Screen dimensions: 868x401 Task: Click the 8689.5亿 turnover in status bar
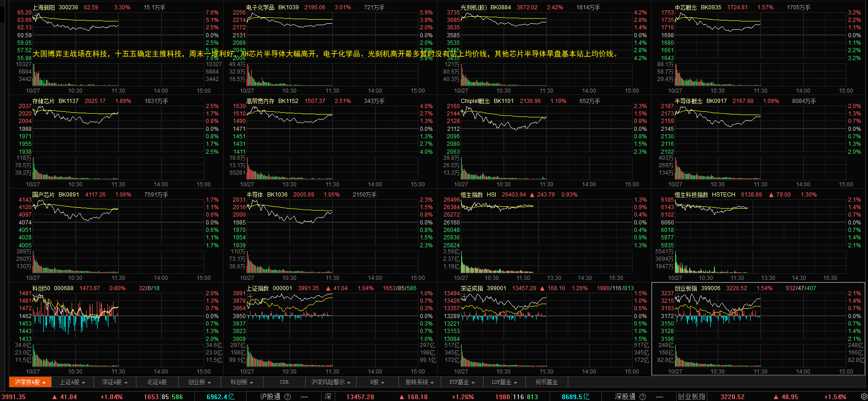[576, 397]
